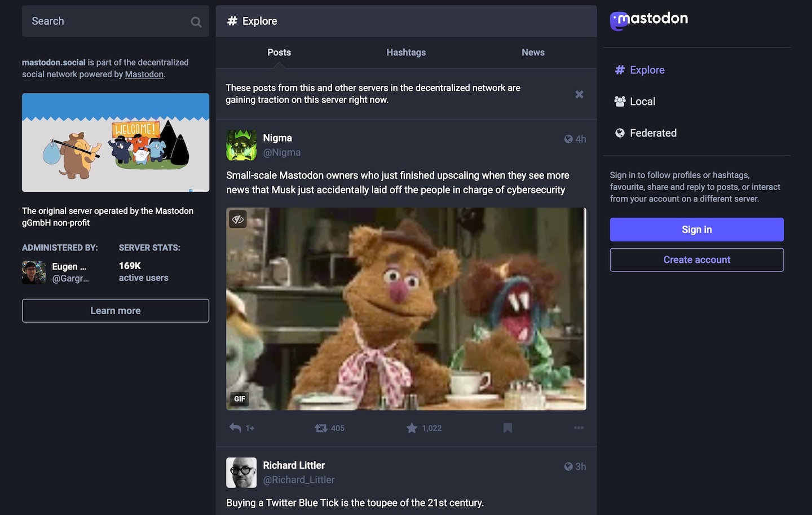Click the Sign in button
The height and width of the screenshot is (515, 812).
tap(696, 230)
